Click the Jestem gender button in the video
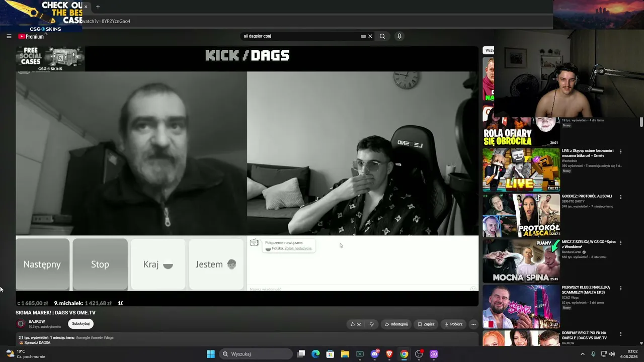 point(216,264)
